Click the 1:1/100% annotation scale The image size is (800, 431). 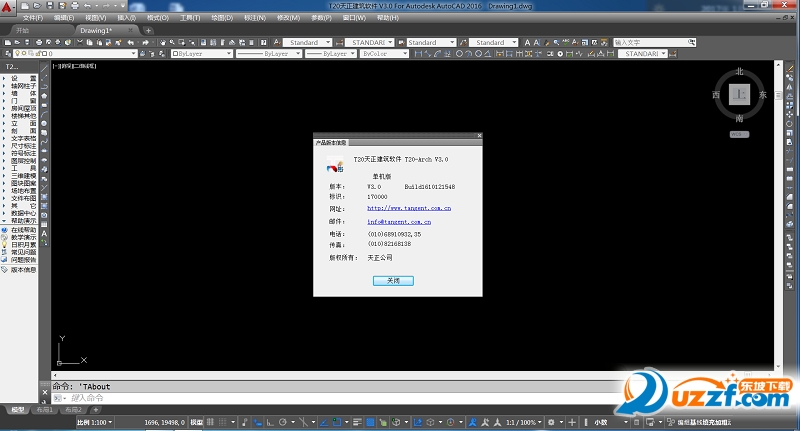(523, 422)
